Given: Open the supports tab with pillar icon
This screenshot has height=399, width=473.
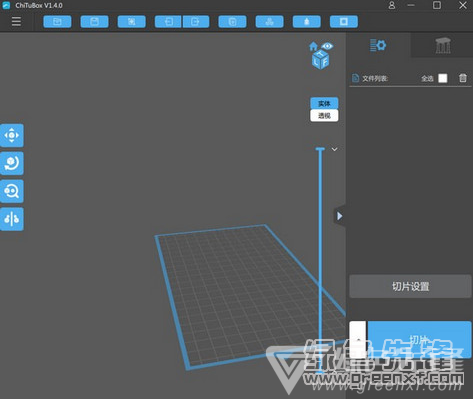Looking at the screenshot, I should coord(443,45).
